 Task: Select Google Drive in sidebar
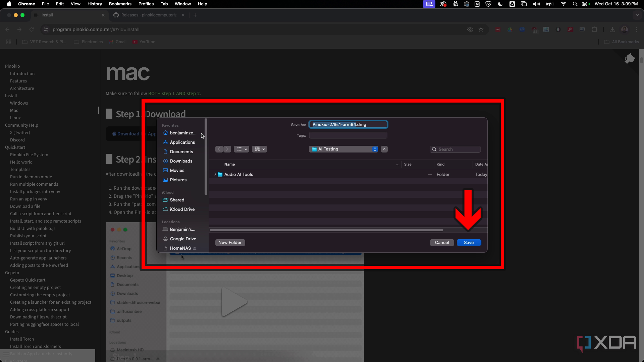(x=183, y=239)
